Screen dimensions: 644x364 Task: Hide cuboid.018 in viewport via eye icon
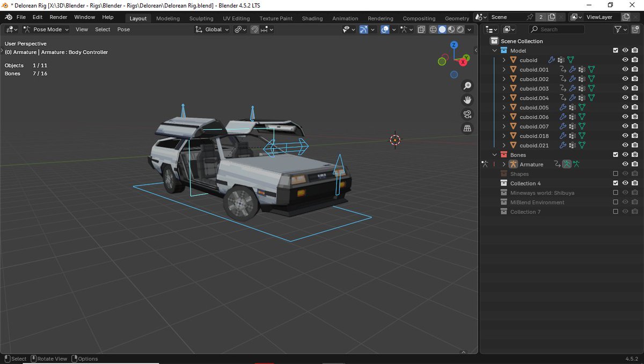tap(625, 136)
